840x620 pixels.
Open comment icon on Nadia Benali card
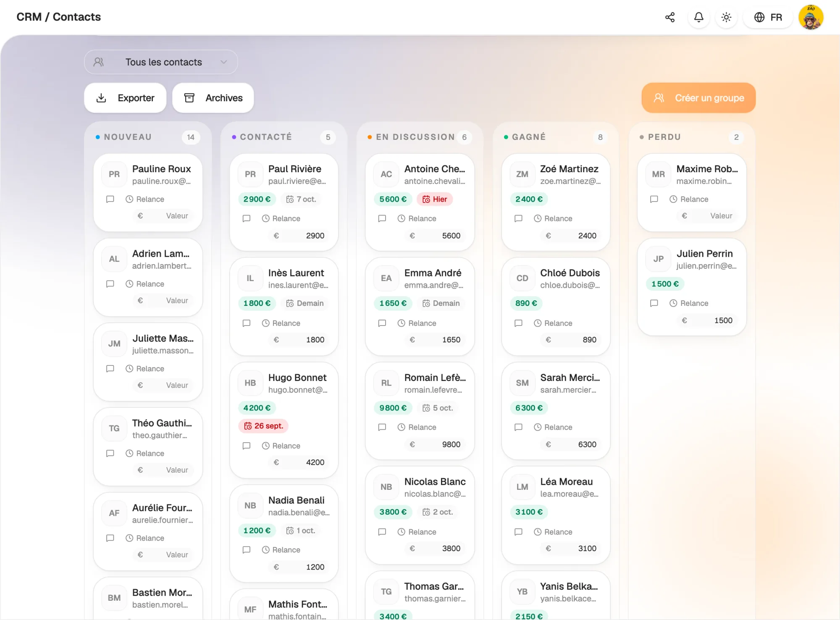[246, 550]
